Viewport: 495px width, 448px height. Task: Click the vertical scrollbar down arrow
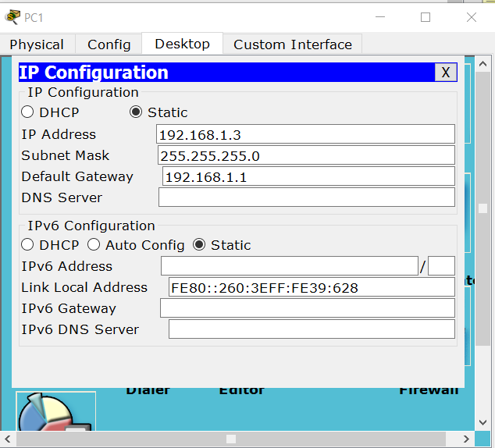click(x=483, y=422)
